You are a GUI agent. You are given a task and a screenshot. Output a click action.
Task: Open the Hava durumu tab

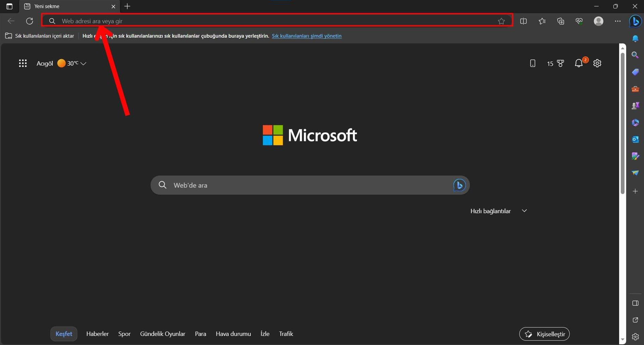click(x=233, y=334)
